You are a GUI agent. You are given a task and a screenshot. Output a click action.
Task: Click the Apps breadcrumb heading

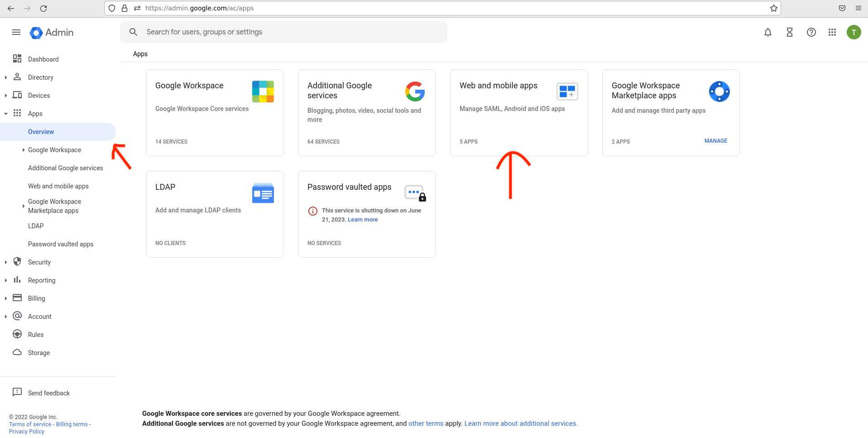(x=140, y=54)
